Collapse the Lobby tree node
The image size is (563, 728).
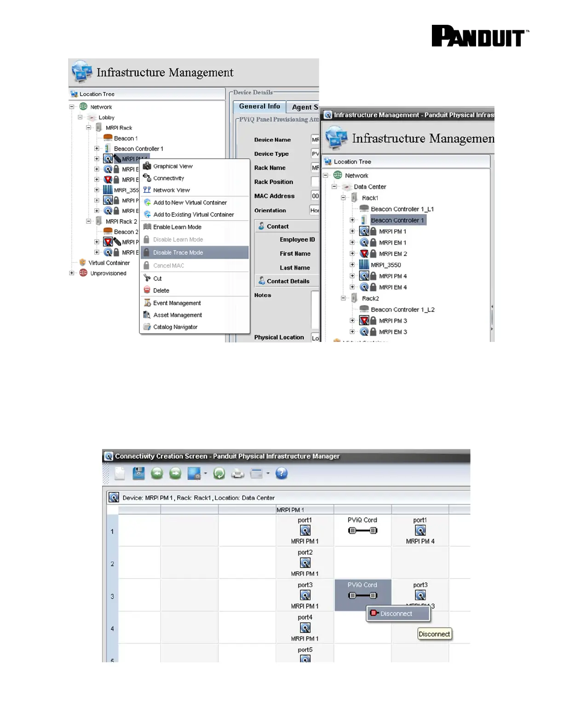point(80,117)
